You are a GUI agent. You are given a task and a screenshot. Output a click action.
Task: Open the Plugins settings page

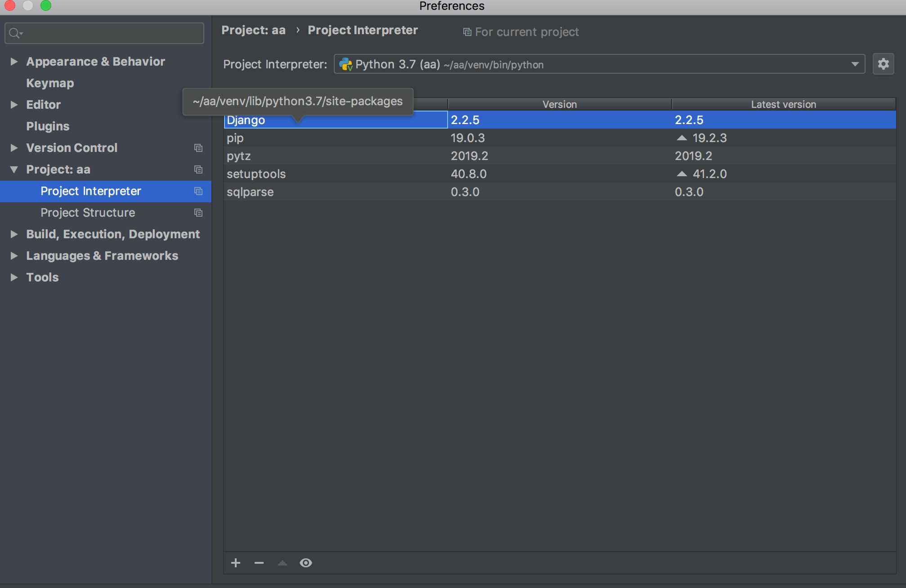pyautogui.click(x=48, y=126)
